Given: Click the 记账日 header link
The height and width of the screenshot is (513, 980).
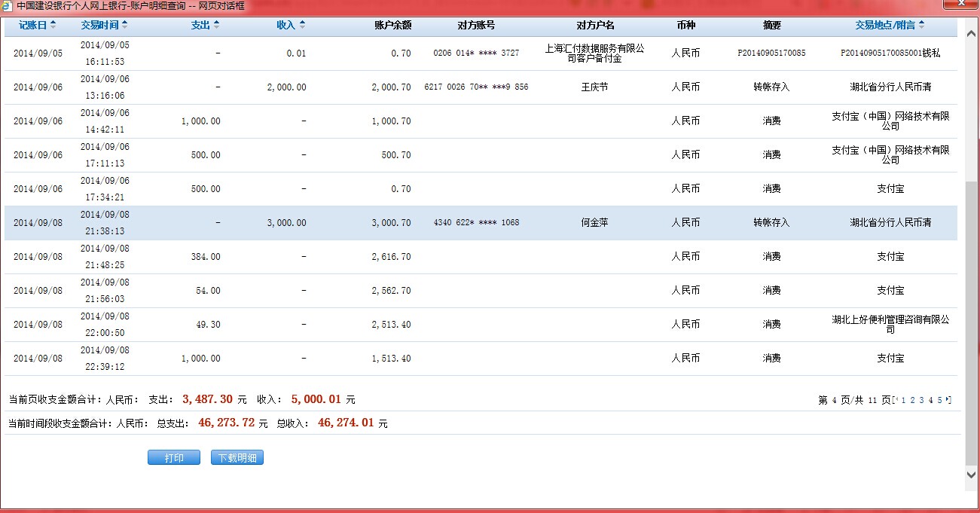Looking at the screenshot, I should (x=33, y=25).
